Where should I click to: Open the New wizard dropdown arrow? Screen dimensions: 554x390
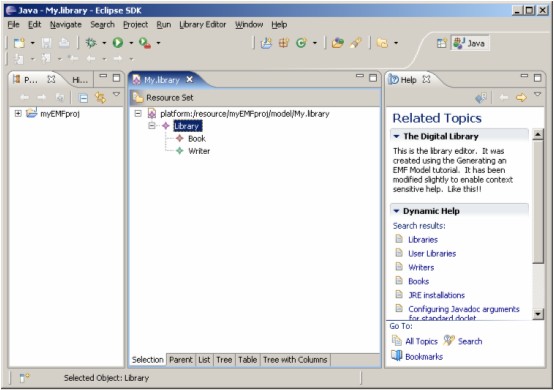(x=33, y=43)
